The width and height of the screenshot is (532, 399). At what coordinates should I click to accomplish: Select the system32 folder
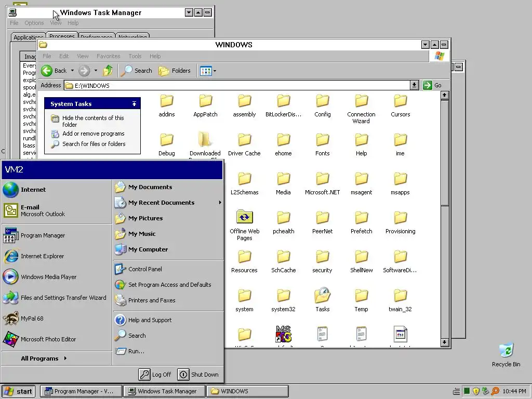[x=283, y=300]
